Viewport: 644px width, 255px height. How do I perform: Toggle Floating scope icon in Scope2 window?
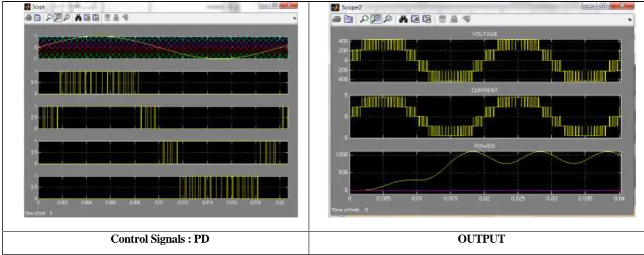pos(442,19)
